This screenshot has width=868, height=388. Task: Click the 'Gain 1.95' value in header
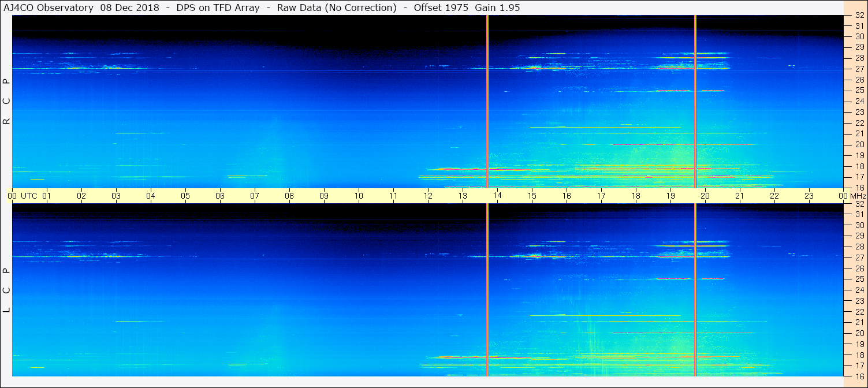497,8
